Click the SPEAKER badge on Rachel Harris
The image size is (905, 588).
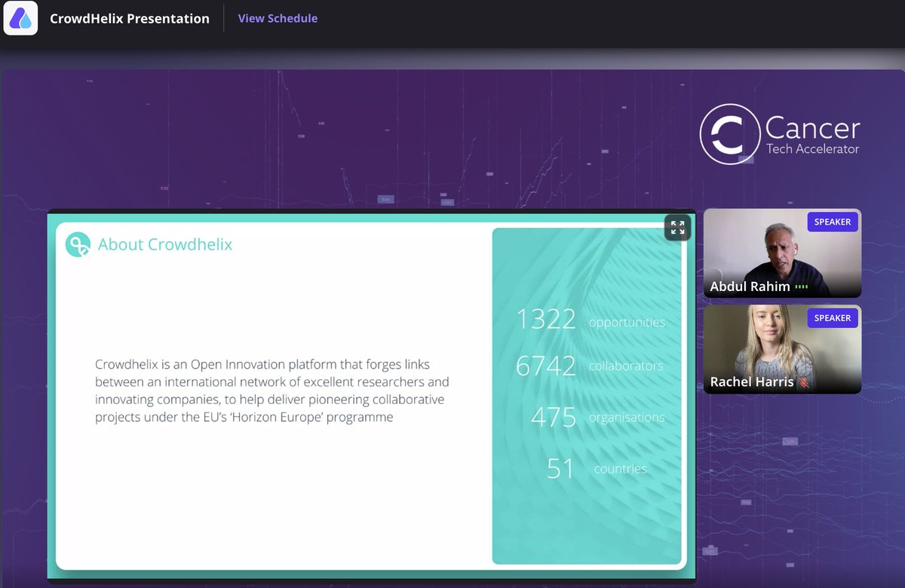[x=833, y=317]
